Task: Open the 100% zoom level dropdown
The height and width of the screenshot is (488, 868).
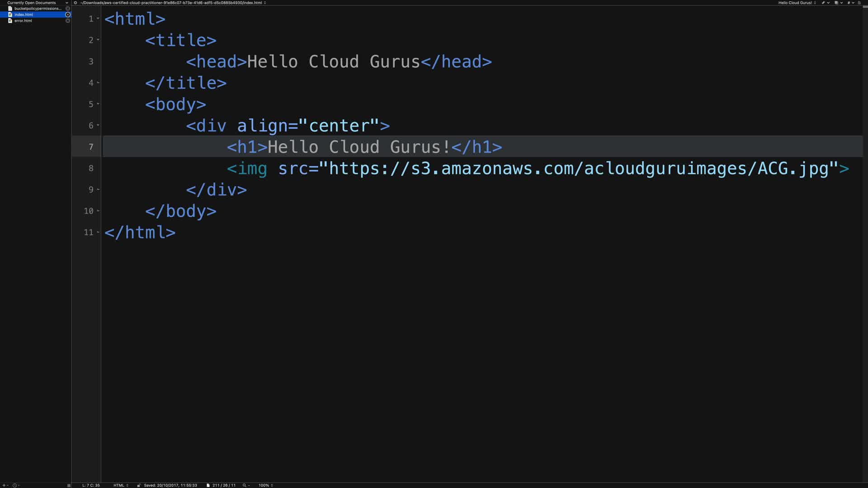Action: click(265, 485)
